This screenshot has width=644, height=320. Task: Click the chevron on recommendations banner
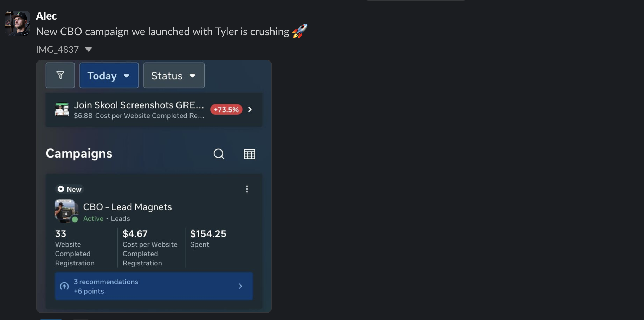tap(240, 286)
